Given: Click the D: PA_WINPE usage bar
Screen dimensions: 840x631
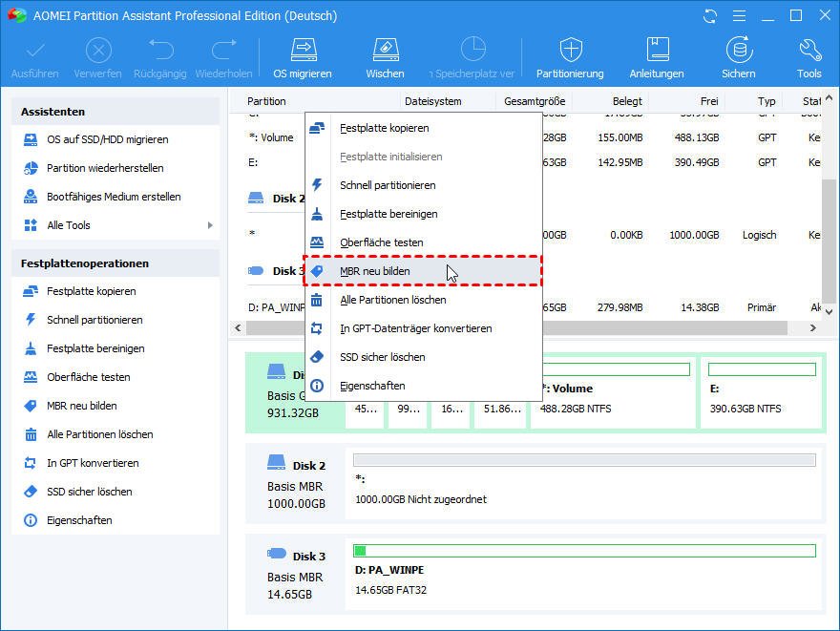Looking at the screenshot, I should click(x=584, y=551).
